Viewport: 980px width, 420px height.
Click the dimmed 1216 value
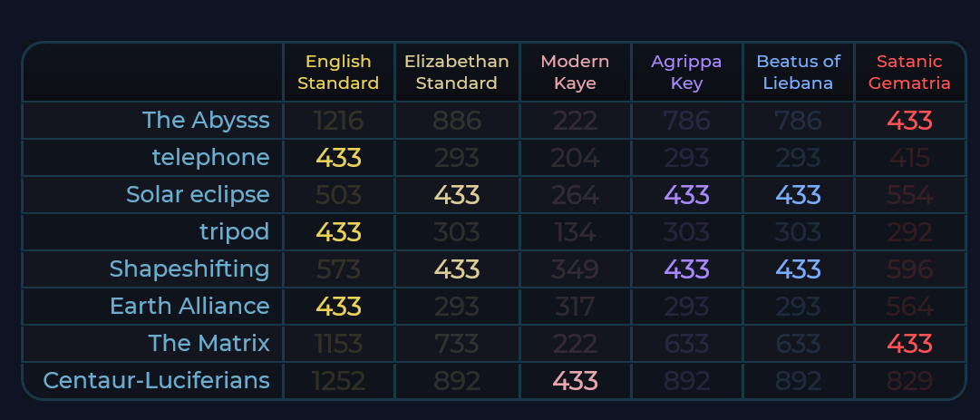(x=338, y=121)
